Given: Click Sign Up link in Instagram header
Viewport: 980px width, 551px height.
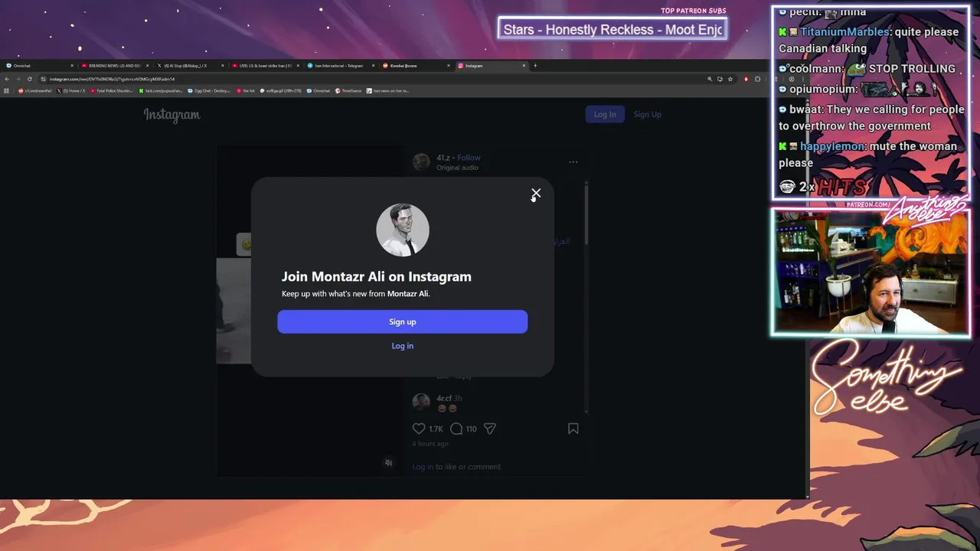Looking at the screenshot, I should coord(647,114).
